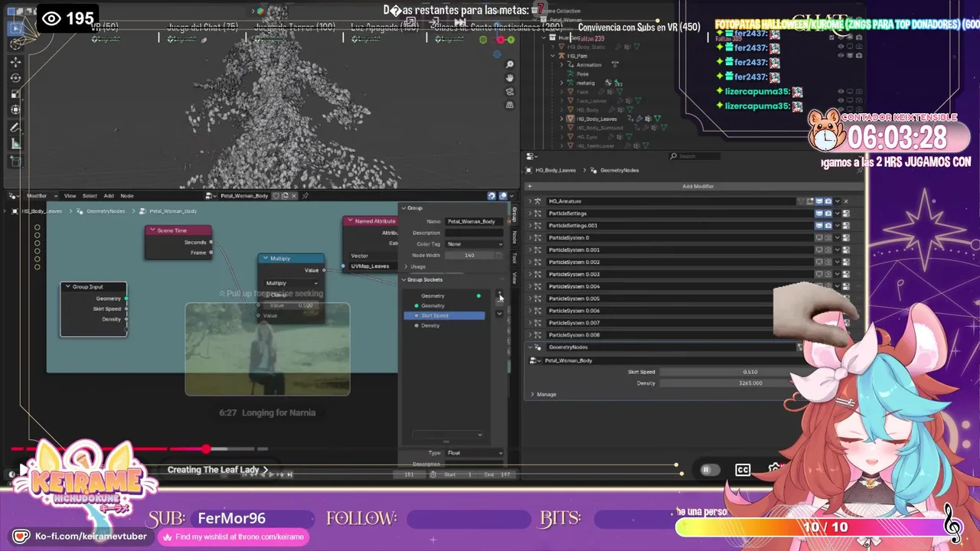The image size is (980, 551).
Task: Enable ParticleSystem 0.003 render display
Action: point(828,274)
